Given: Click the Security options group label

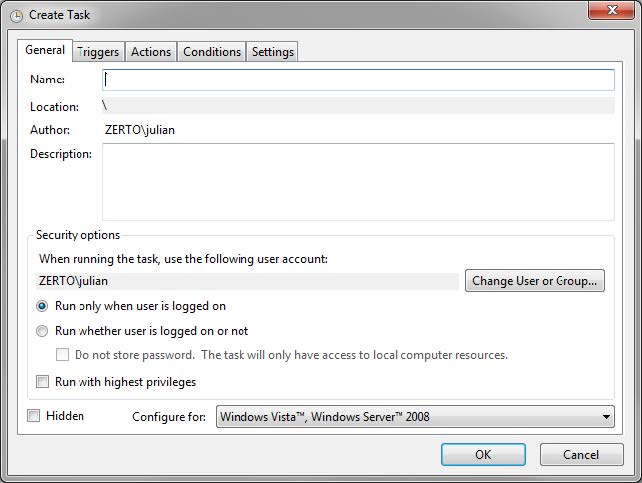Looking at the screenshot, I should [x=78, y=235].
